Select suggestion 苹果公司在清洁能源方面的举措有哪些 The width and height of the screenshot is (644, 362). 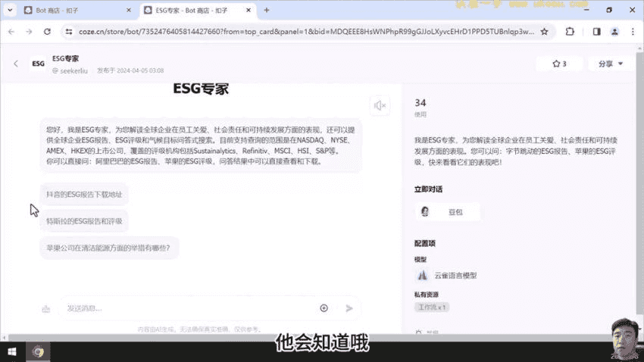pyautogui.click(x=108, y=248)
